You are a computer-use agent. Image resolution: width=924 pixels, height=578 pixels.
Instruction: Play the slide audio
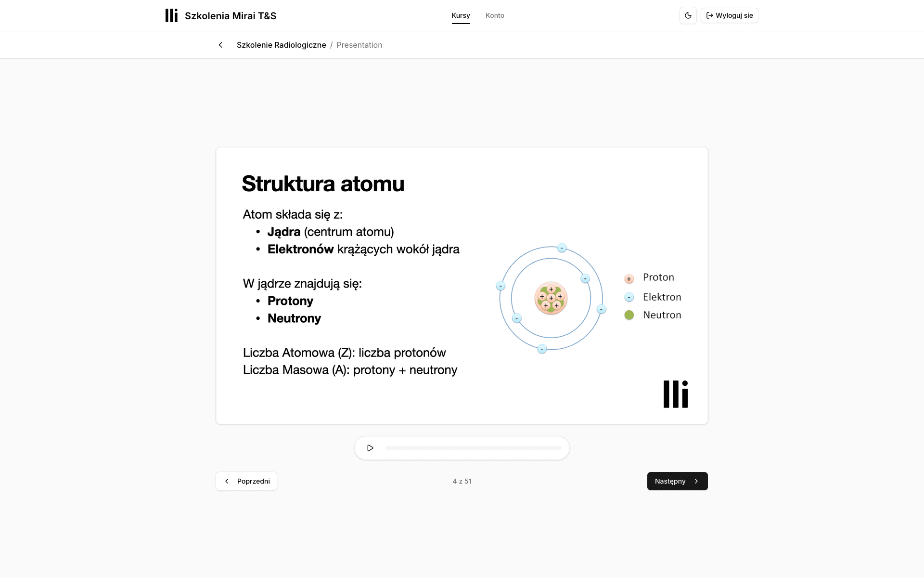click(370, 448)
